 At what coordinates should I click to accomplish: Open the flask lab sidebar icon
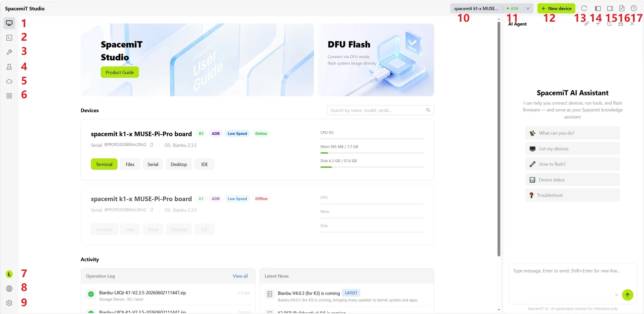(9, 67)
